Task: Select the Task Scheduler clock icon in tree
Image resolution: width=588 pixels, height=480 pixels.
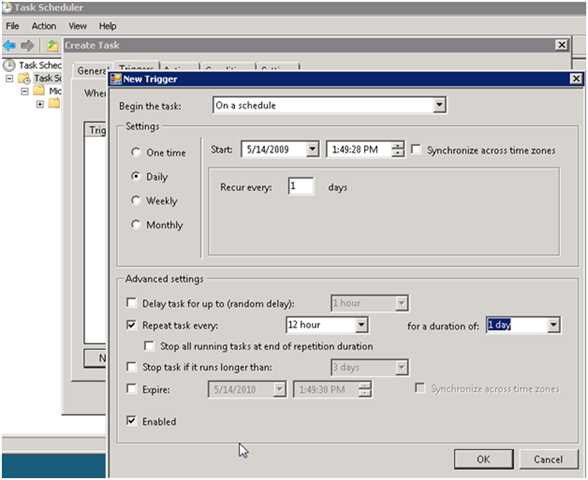Action: point(9,65)
